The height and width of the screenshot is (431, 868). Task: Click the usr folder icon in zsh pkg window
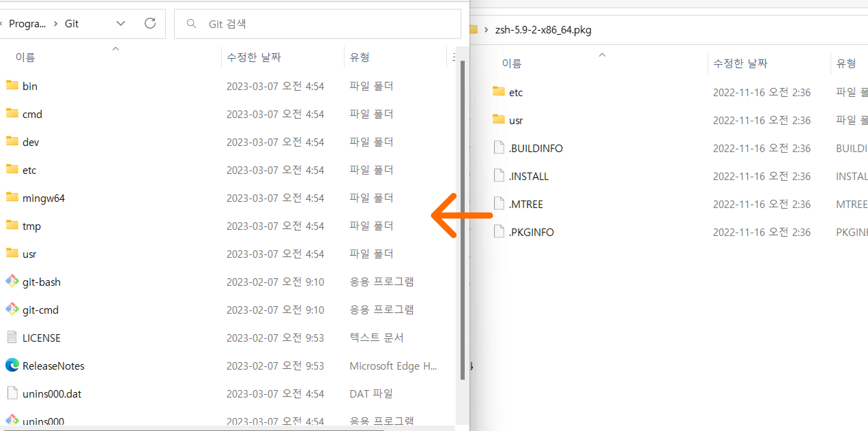[x=498, y=119]
